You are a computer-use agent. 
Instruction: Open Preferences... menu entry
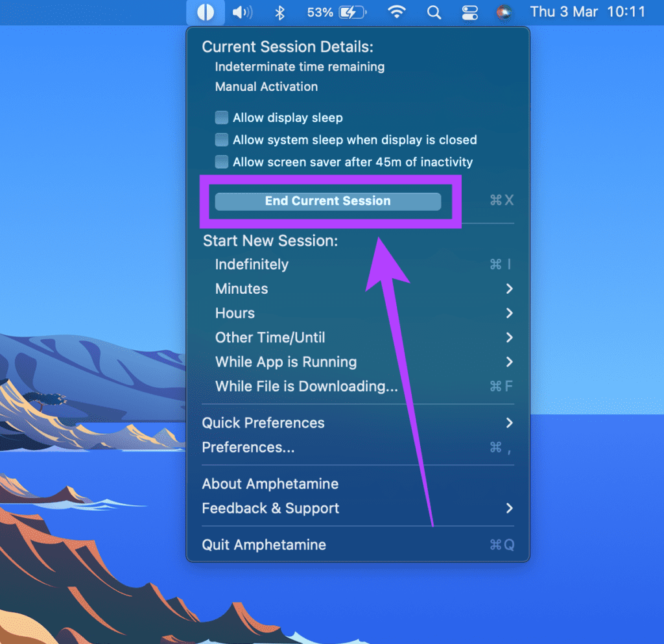click(248, 447)
